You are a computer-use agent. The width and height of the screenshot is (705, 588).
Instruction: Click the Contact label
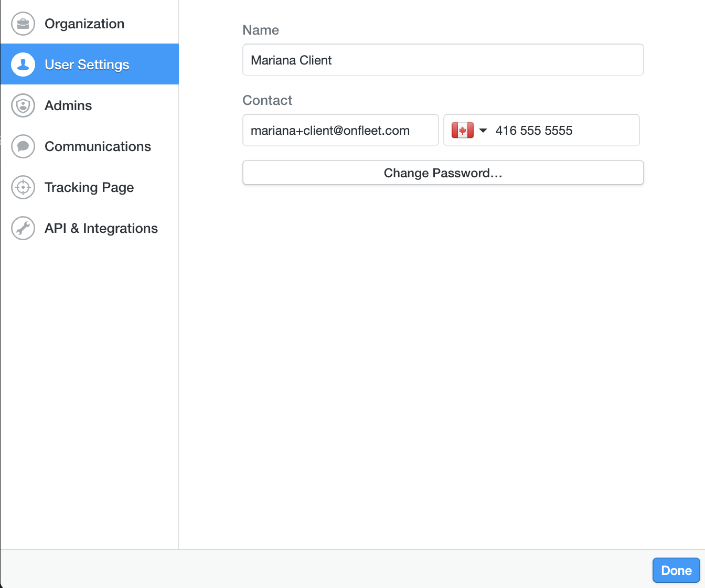[268, 100]
